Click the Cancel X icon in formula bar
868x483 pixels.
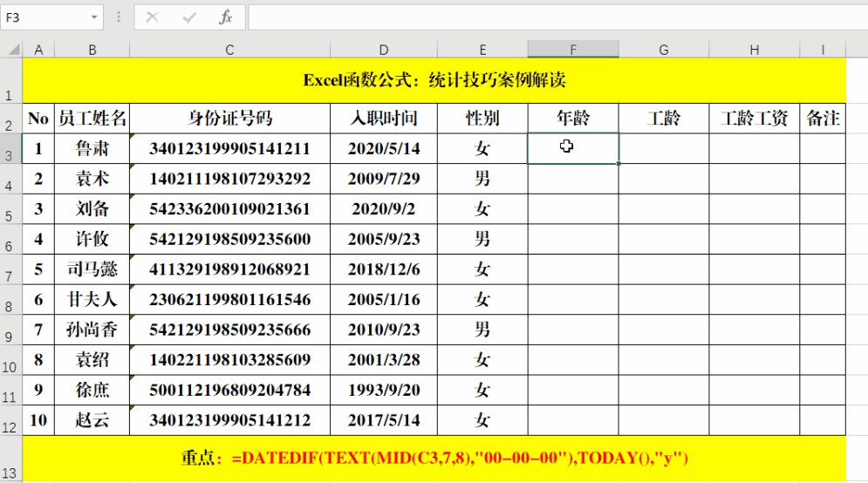(153, 17)
